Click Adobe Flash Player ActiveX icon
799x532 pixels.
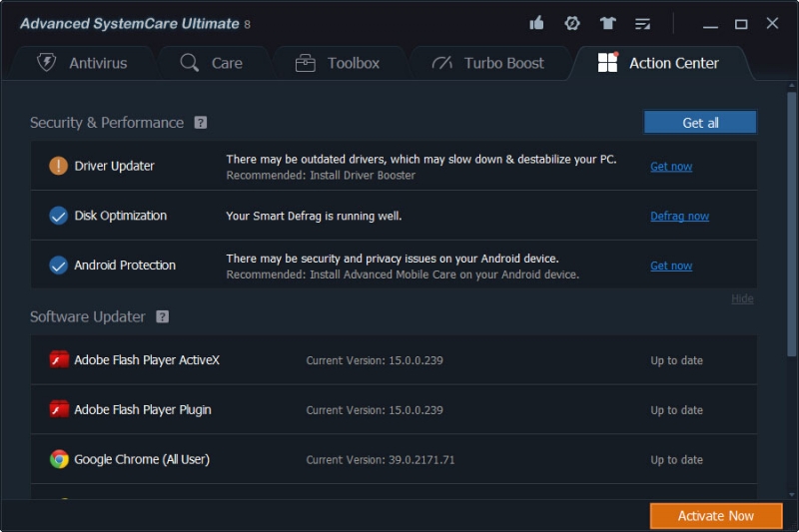point(59,359)
